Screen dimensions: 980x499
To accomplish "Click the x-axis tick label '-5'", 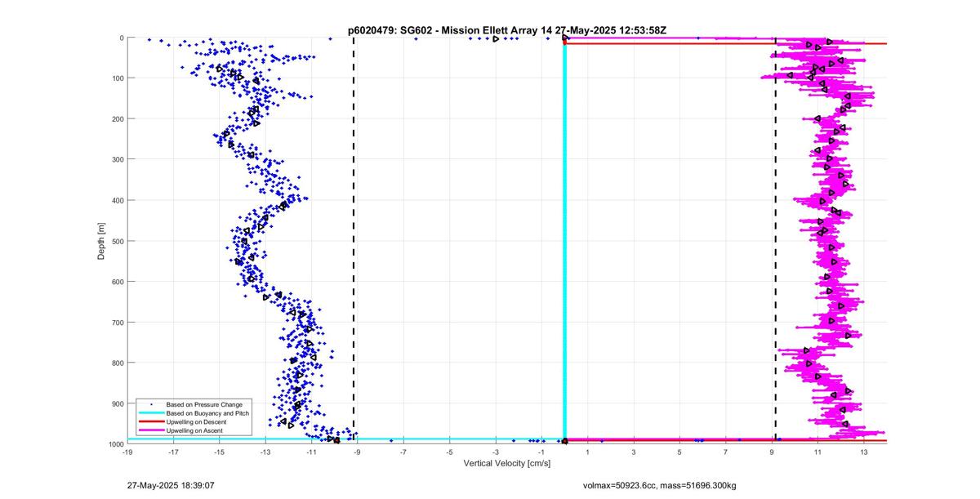I will point(449,452).
